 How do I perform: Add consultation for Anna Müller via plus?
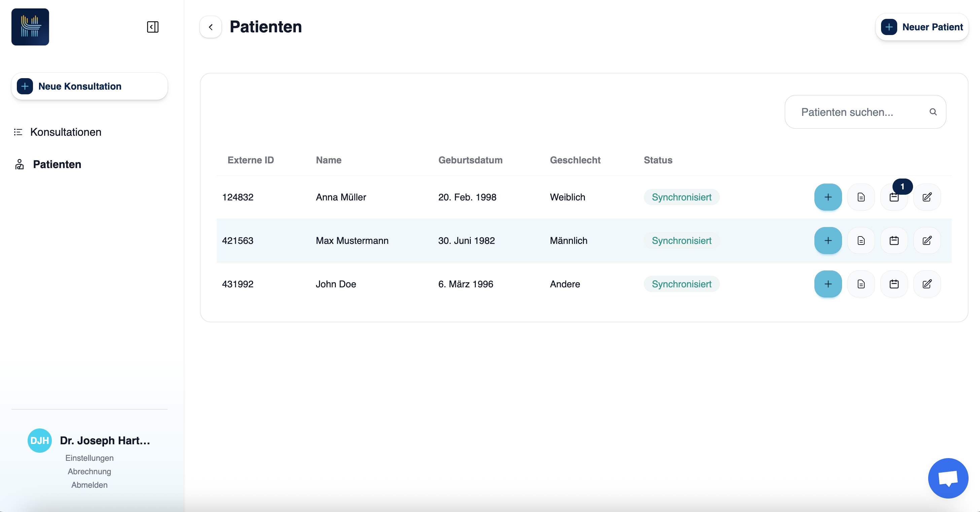coord(828,197)
